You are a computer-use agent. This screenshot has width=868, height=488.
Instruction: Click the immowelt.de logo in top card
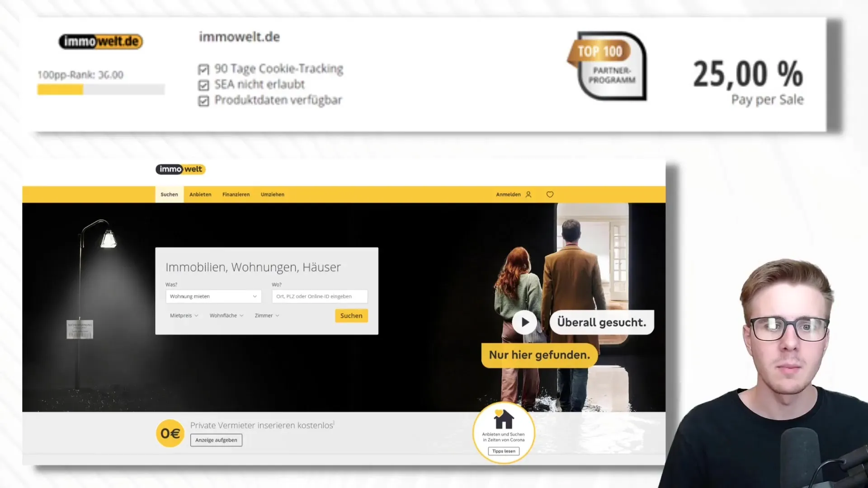101,42
